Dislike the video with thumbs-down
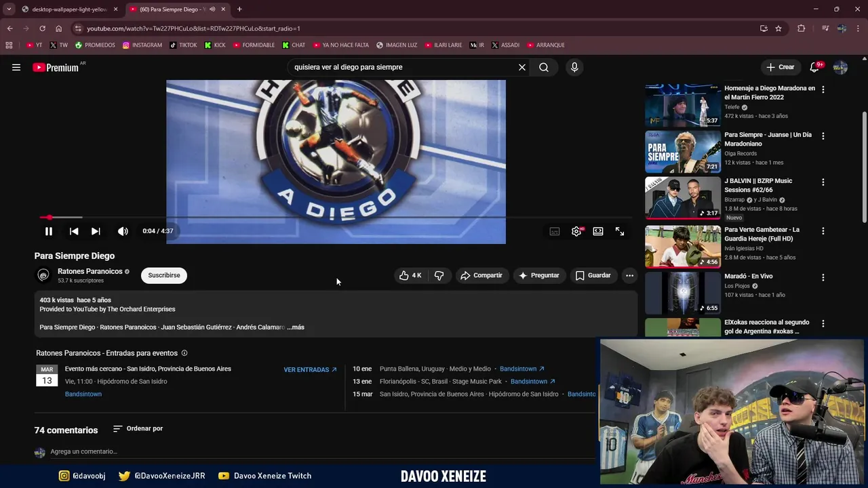868x488 pixels. point(439,275)
